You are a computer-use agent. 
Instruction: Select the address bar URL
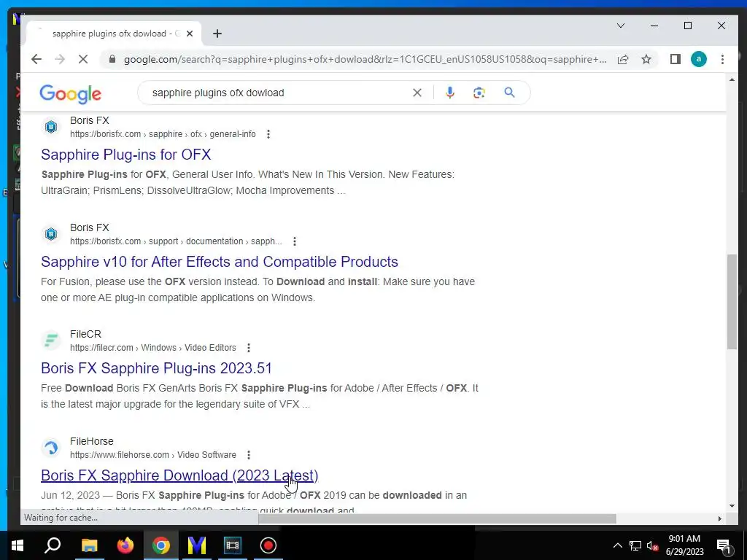tap(365, 59)
